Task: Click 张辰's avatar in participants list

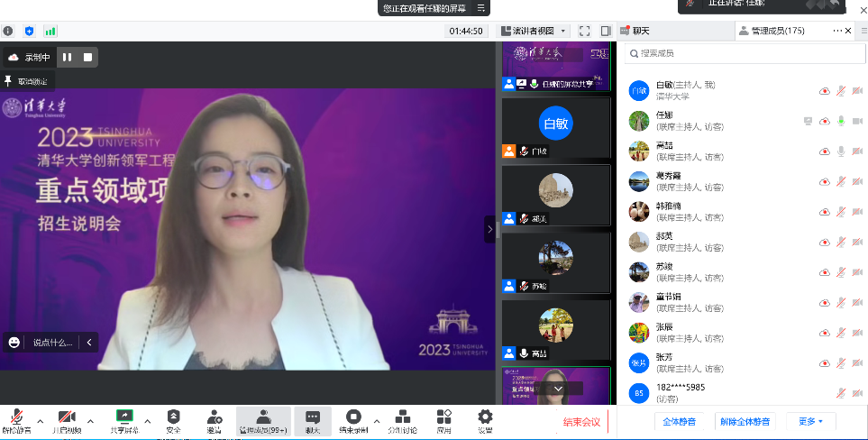Action: coord(639,333)
